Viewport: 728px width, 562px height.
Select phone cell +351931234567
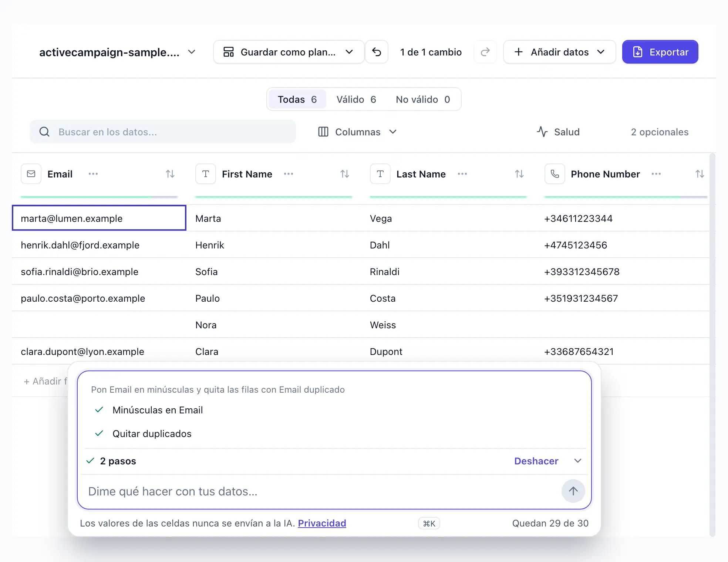coord(623,298)
